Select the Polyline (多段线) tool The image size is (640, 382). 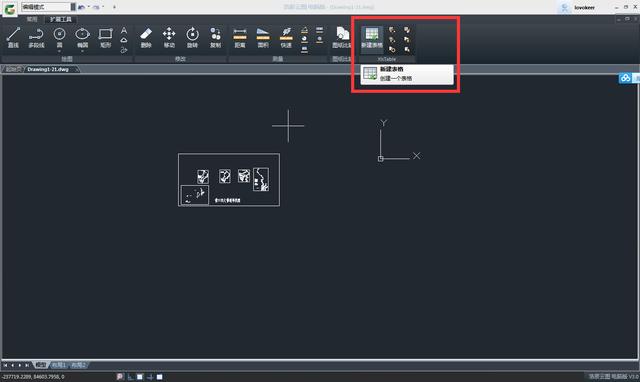pos(36,38)
